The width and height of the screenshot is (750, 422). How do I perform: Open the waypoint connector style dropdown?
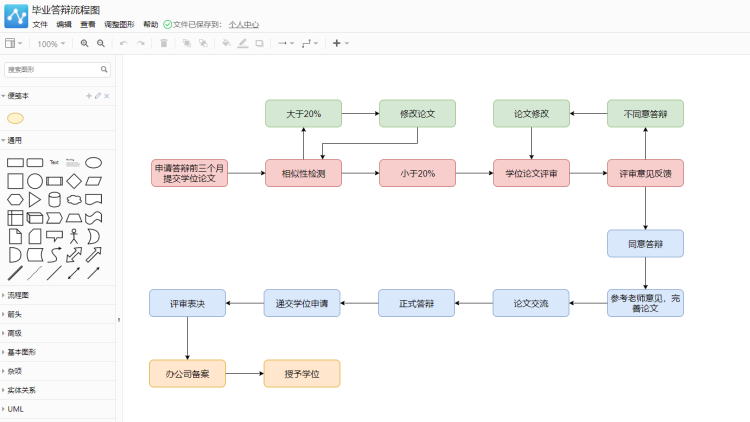pyautogui.click(x=310, y=44)
